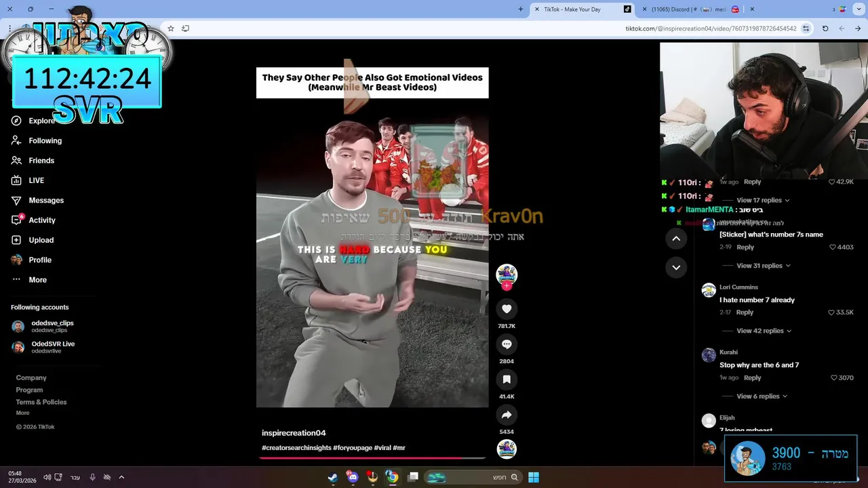The width and height of the screenshot is (868, 488).
Task: Open Task View on taskbar
Action: [412, 477]
